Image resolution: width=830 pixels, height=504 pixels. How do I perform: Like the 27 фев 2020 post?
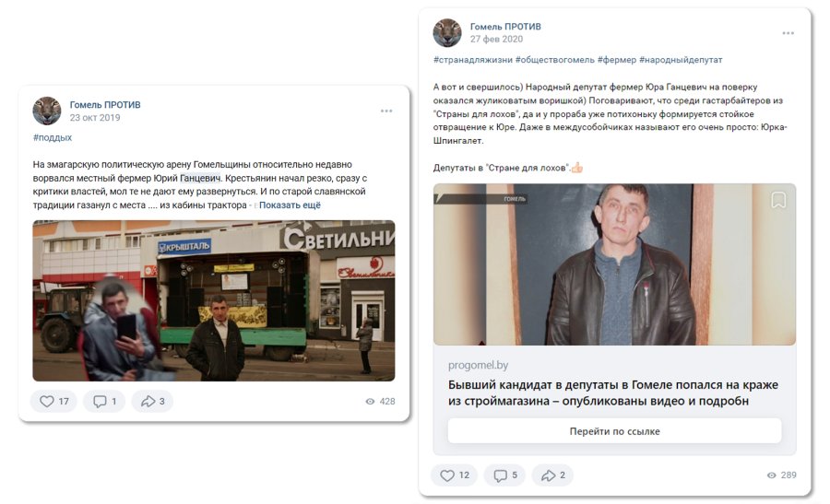(454, 475)
